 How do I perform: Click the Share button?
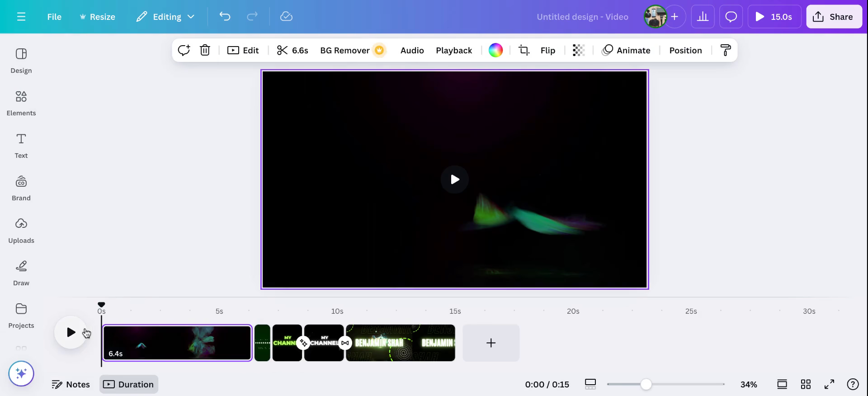(834, 17)
